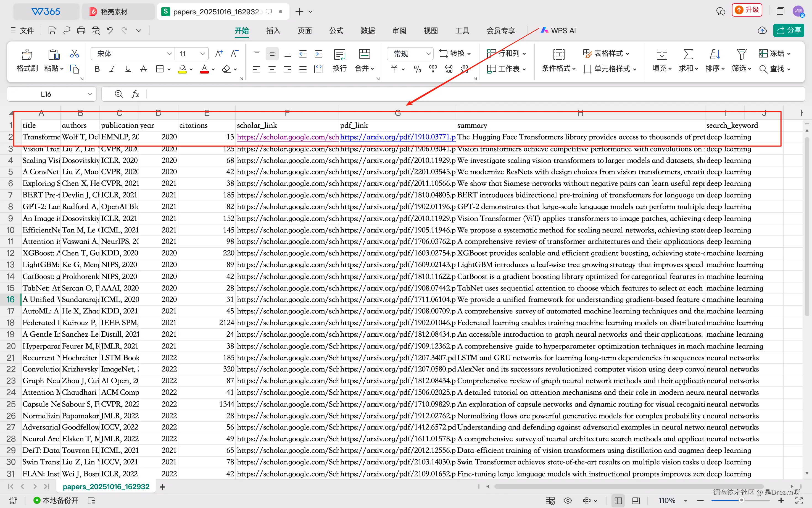The image size is (812, 508).
Task: Open the number format dropdown (常规)
Action: 428,54
